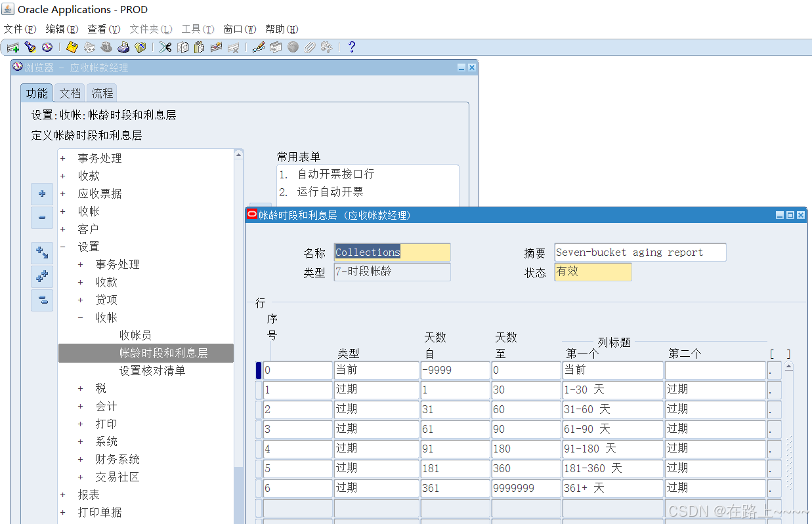Expand the 报表 tree node
The height and width of the screenshot is (524, 812).
click(62, 494)
